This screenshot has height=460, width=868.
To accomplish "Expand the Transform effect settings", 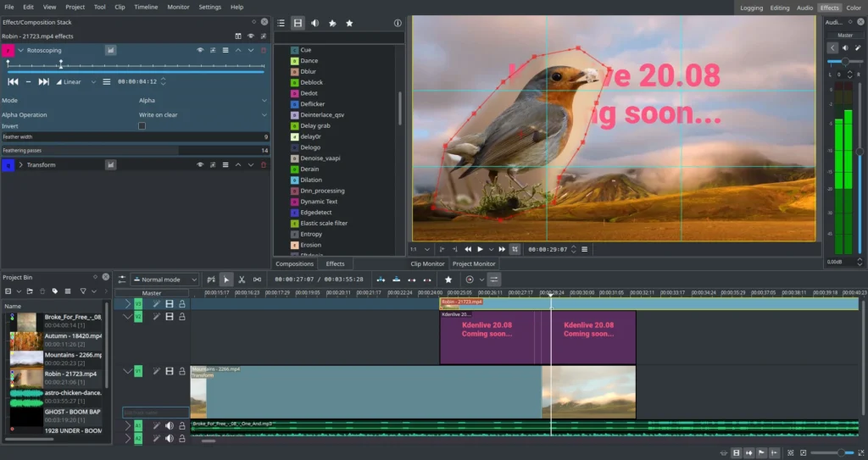I will click(x=20, y=165).
